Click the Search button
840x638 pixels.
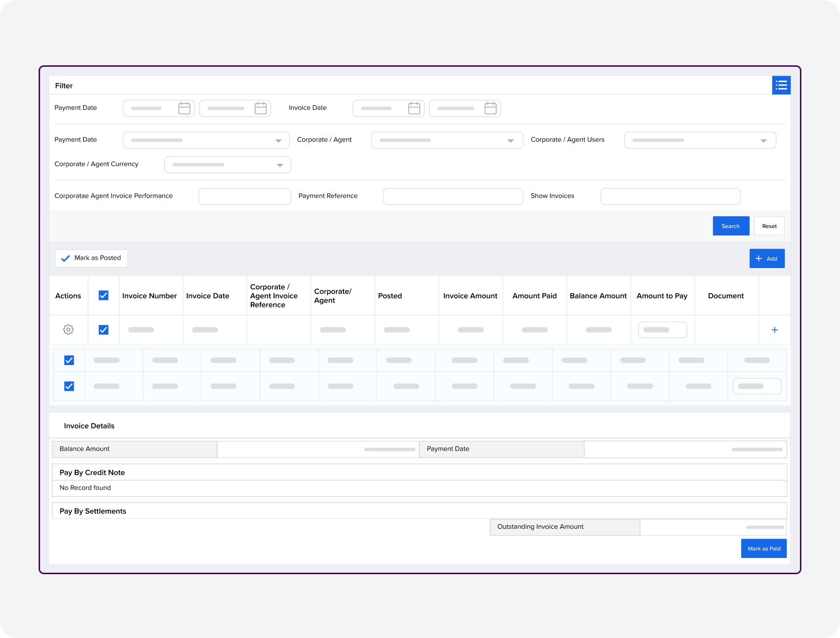coord(731,226)
